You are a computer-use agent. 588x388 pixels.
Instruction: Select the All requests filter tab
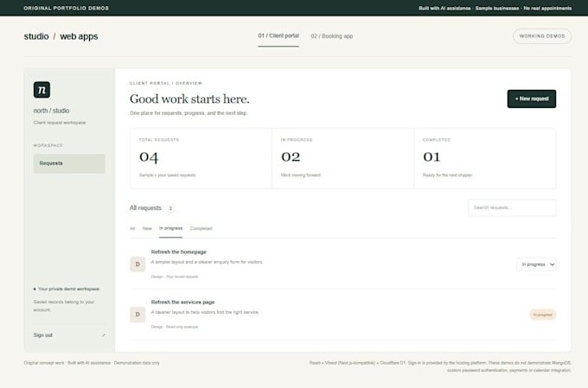point(132,228)
